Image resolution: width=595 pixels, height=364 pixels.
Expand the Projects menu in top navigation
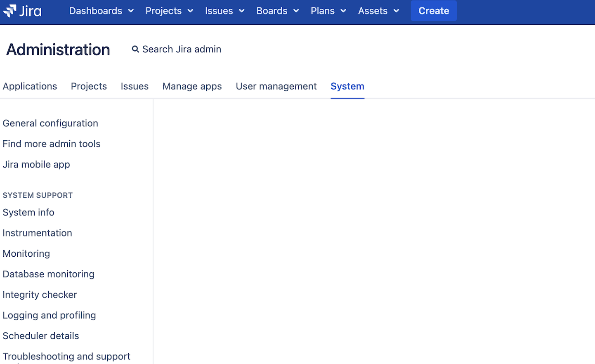point(169,11)
